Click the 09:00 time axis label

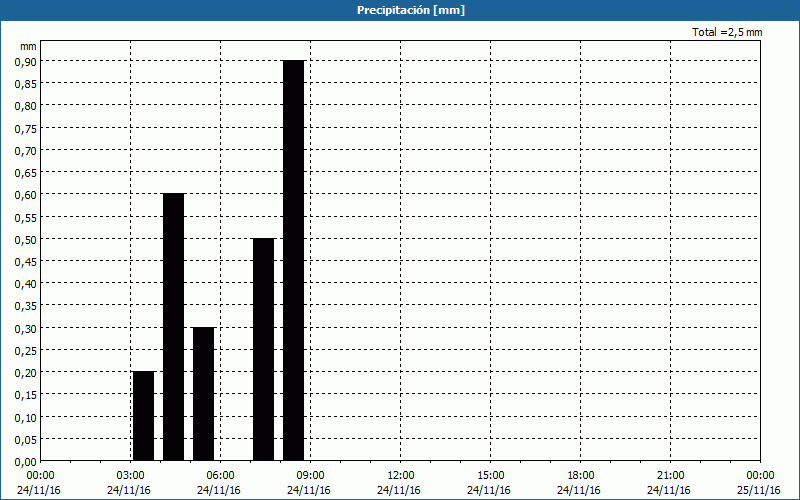pyautogui.click(x=310, y=476)
